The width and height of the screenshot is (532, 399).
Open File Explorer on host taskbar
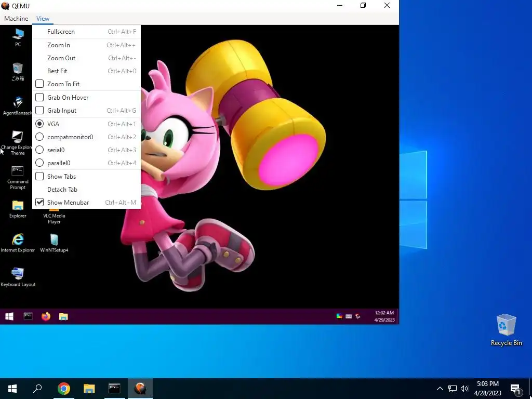coord(89,389)
